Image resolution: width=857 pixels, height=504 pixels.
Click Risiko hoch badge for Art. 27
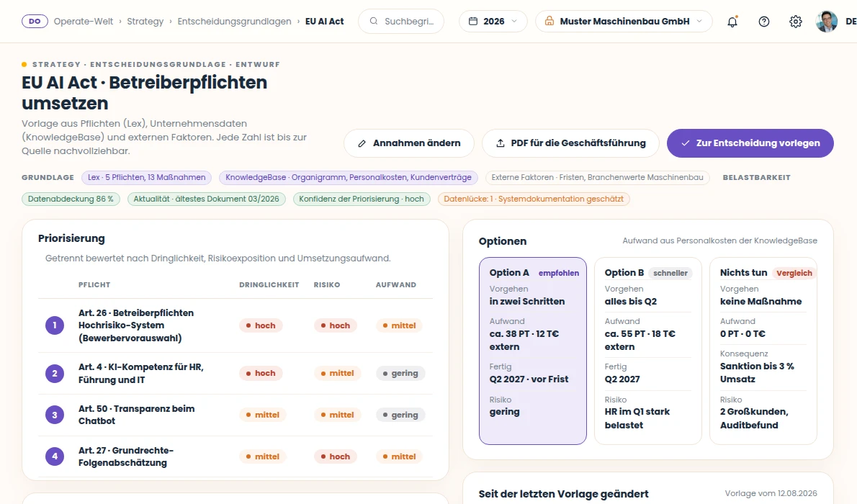click(x=335, y=456)
